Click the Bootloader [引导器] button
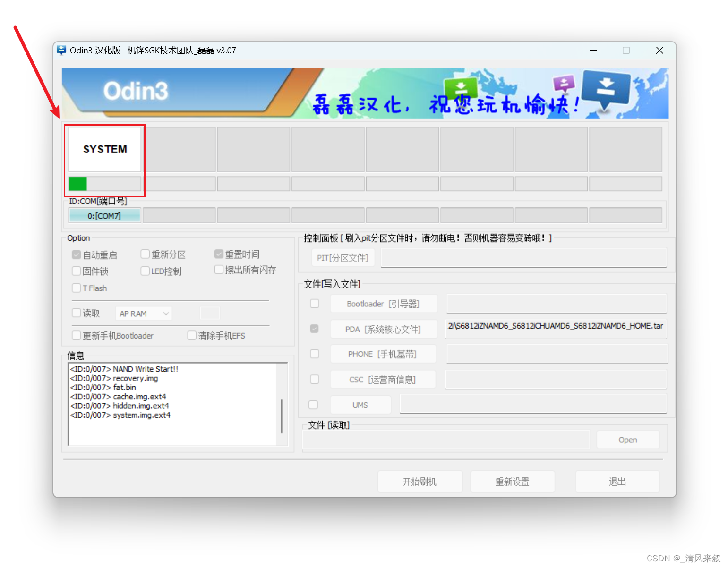This screenshot has height=567, width=728. [384, 304]
